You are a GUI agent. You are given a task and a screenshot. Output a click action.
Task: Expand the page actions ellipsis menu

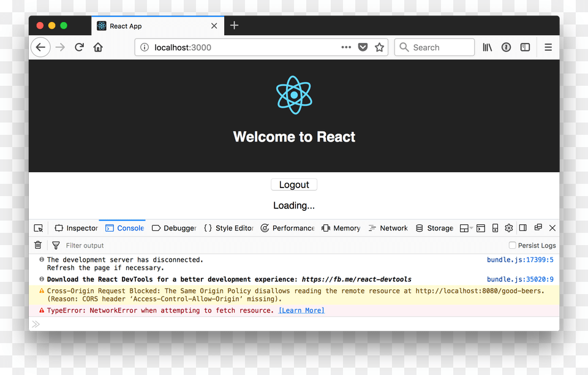click(x=346, y=47)
